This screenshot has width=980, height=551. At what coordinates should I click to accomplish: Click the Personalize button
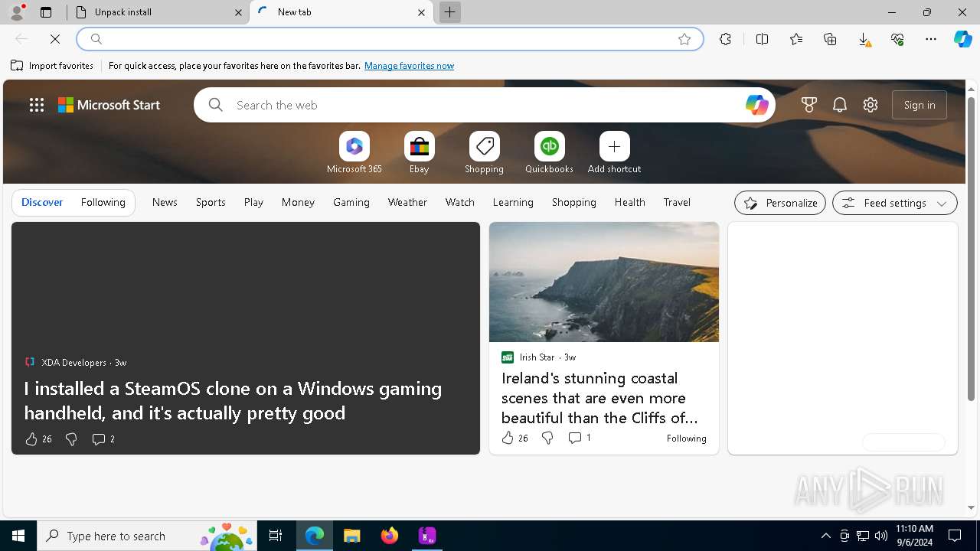780,203
